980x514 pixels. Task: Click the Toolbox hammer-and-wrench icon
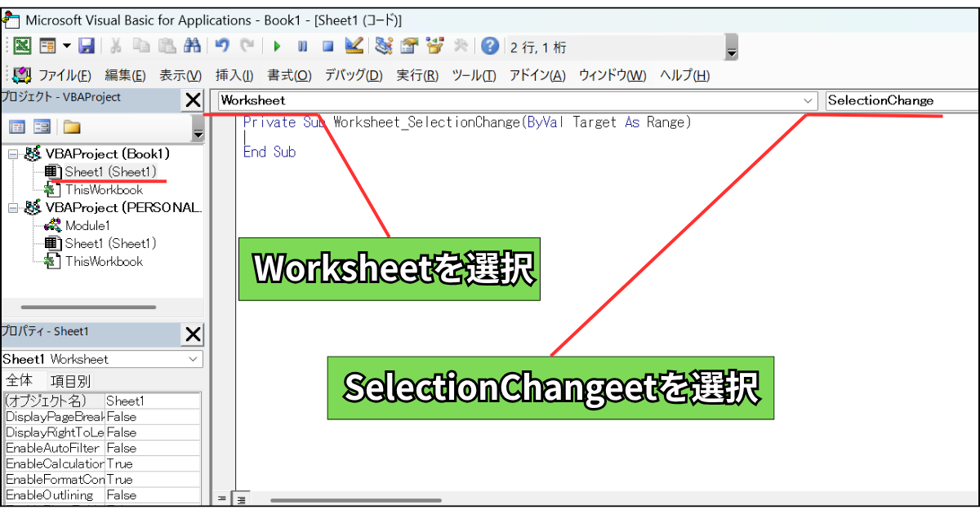pos(460,47)
